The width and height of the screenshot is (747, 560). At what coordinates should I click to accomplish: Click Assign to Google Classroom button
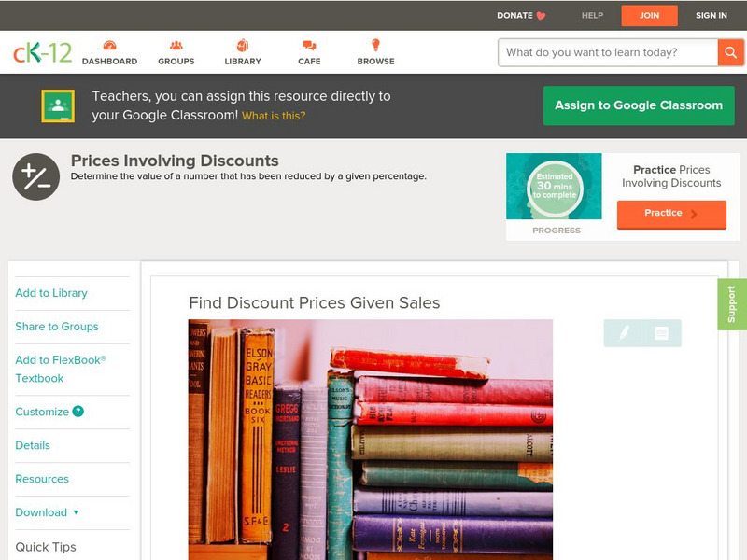click(639, 105)
